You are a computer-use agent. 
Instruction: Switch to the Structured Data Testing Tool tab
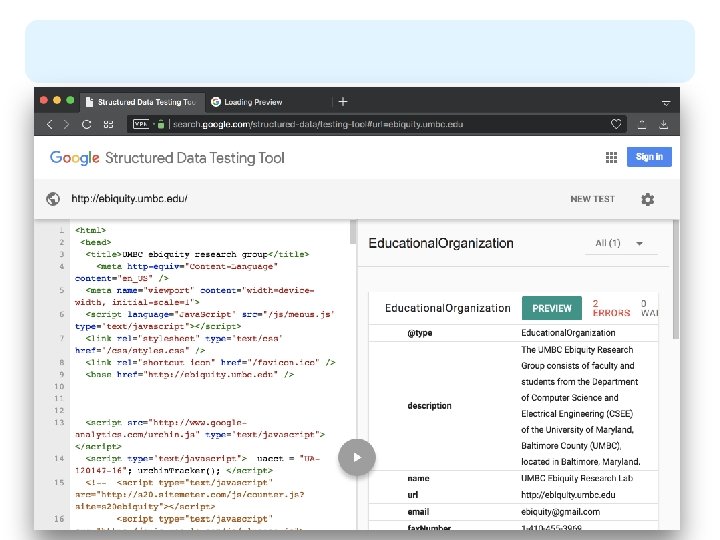click(141, 102)
